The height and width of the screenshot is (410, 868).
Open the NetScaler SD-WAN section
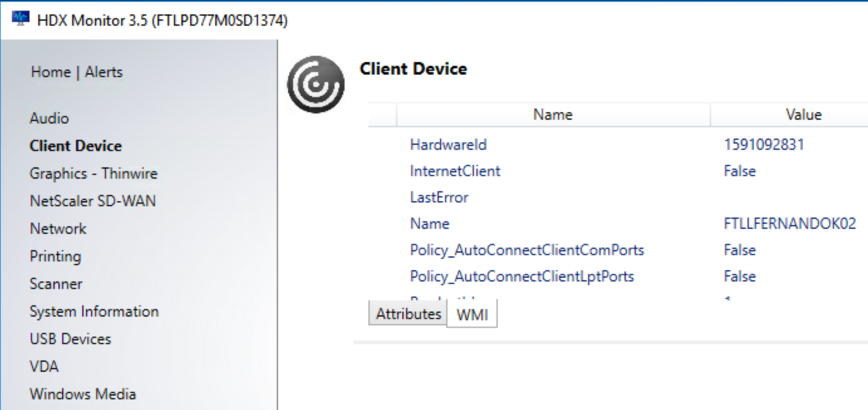pos(92,201)
